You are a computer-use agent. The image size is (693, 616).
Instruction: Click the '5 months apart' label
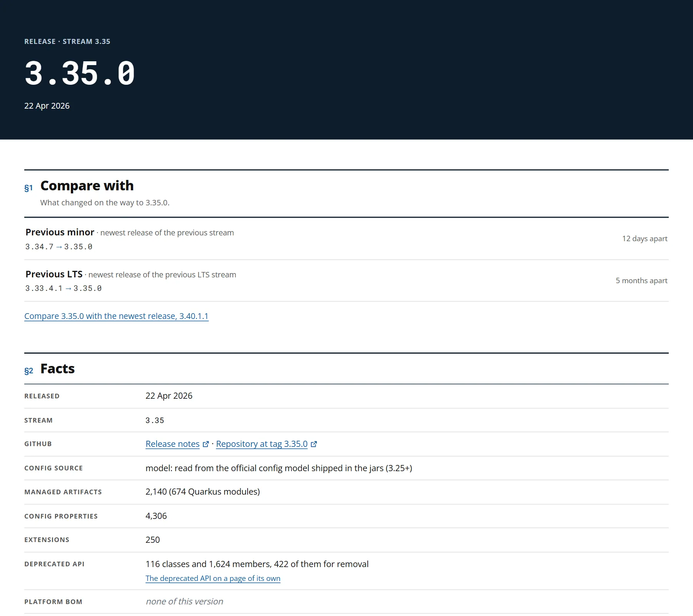(x=641, y=280)
